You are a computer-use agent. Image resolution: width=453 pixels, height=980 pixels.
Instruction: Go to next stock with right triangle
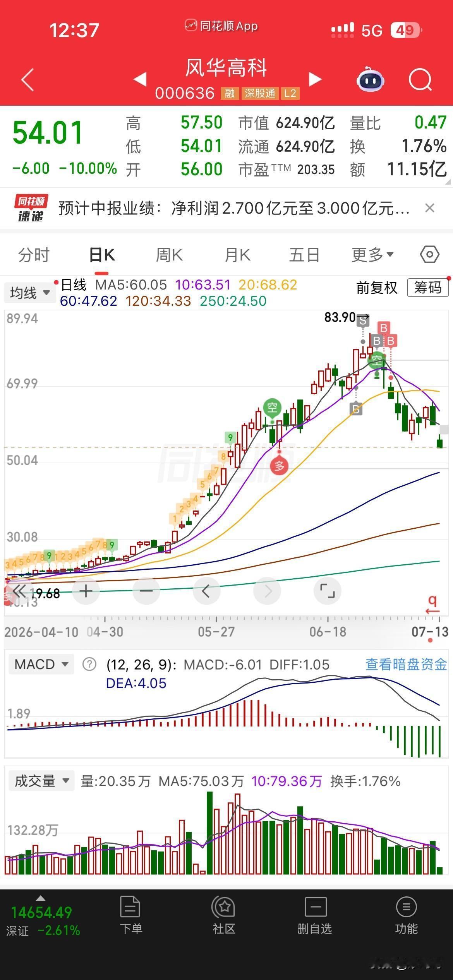click(315, 79)
